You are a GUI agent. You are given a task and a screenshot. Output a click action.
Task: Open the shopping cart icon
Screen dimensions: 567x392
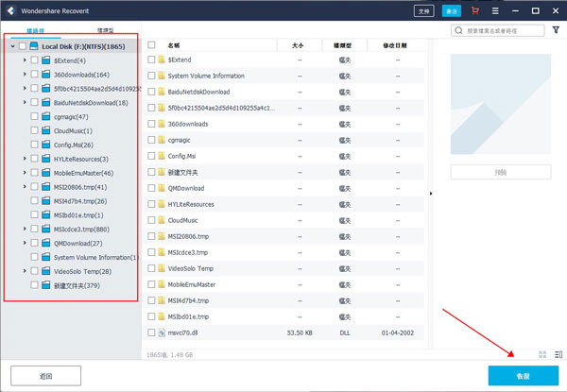click(x=475, y=10)
